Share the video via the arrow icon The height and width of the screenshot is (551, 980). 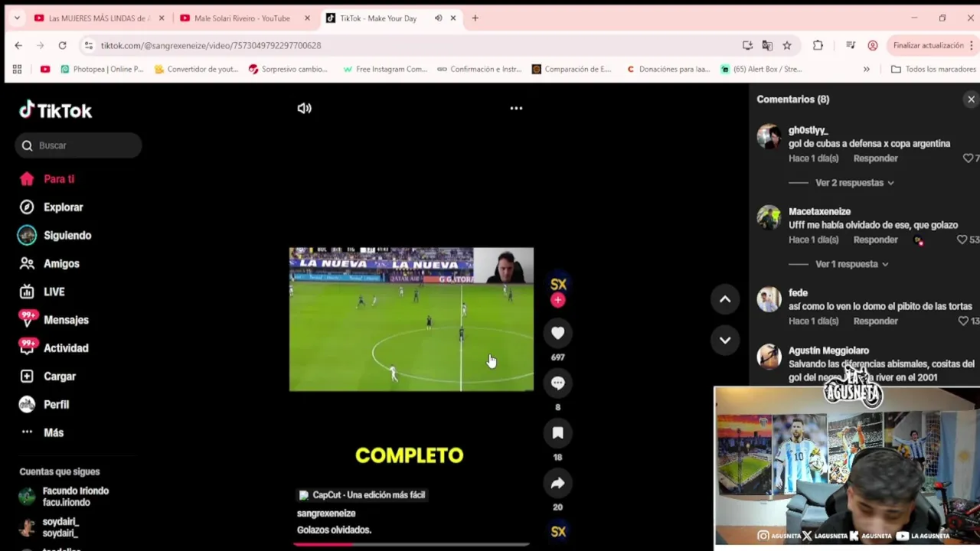tap(557, 483)
